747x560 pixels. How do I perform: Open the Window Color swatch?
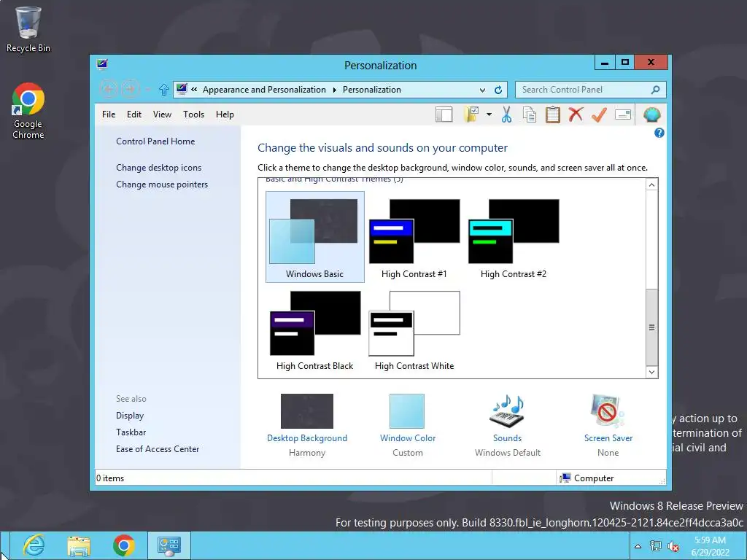(407, 411)
